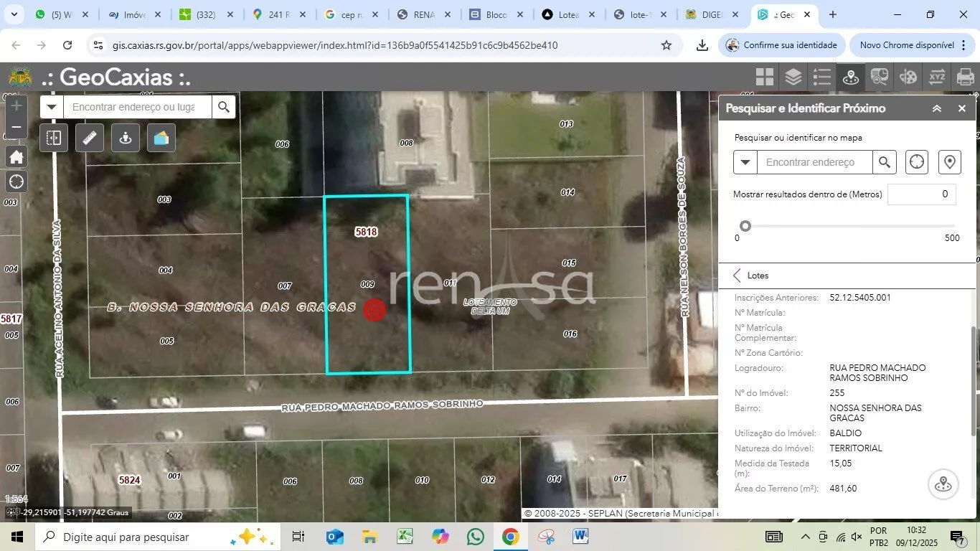The height and width of the screenshot is (551, 980).
Task: Click the Confirme sua identidade button
Action: [782, 45]
